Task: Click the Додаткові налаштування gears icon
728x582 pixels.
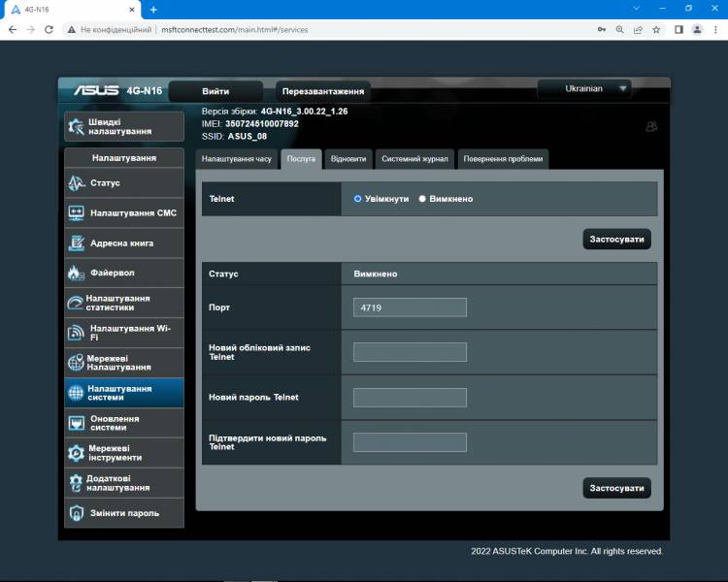Action: click(76, 483)
